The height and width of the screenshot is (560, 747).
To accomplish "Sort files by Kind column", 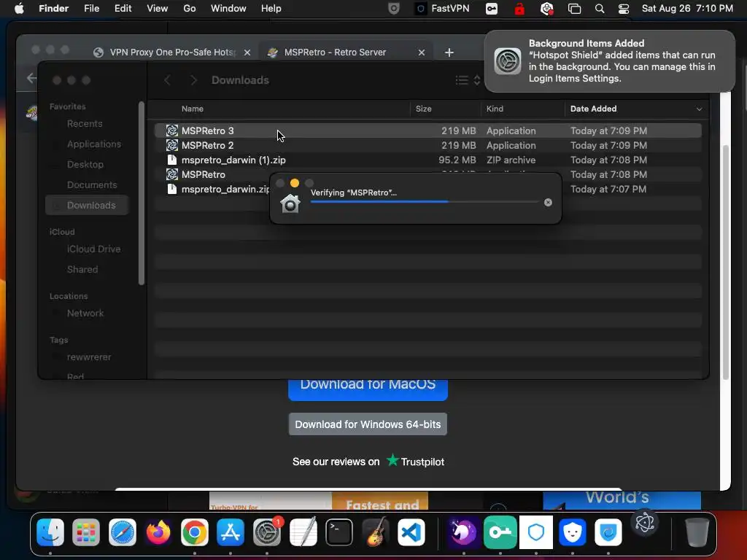I will pyautogui.click(x=495, y=109).
